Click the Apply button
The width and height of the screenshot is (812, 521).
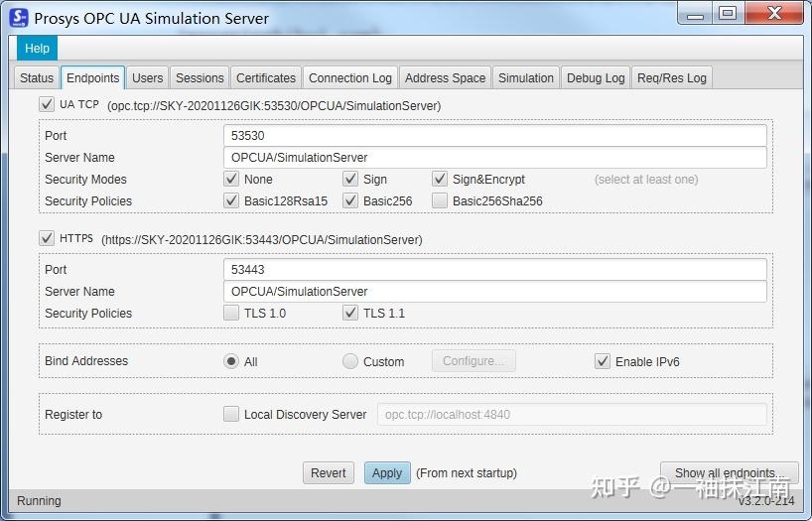pyautogui.click(x=387, y=473)
